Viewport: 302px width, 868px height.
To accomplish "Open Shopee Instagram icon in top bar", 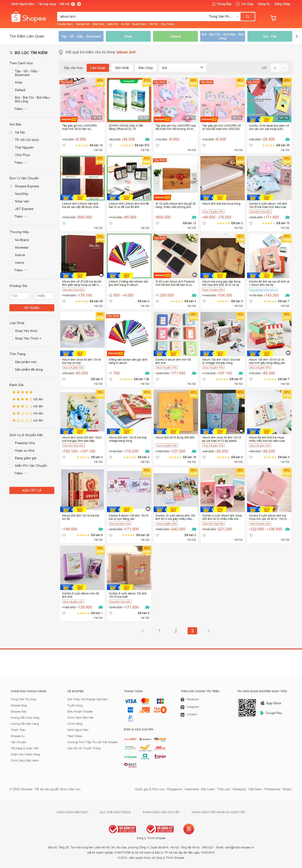I will [79, 4].
